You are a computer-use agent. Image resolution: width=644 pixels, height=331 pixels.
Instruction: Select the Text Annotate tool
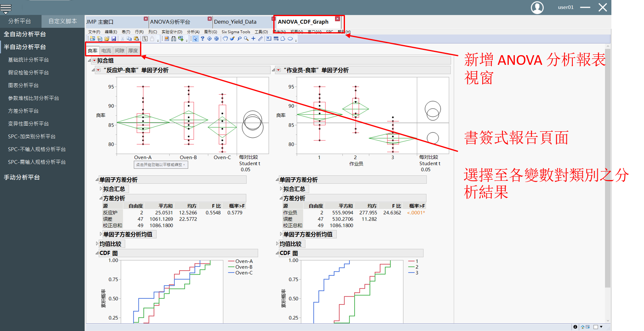coord(268,39)
